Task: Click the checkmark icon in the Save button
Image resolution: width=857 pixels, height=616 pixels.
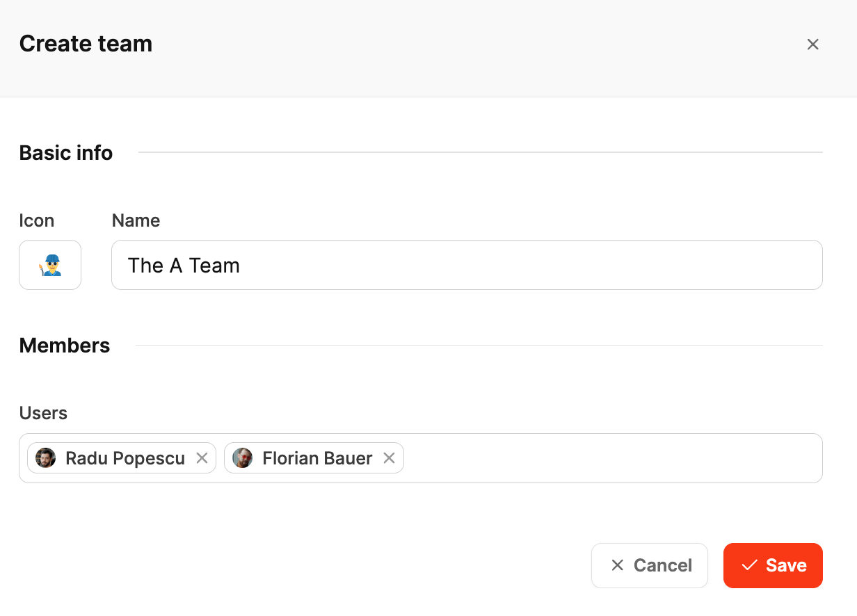Action: 749,565
